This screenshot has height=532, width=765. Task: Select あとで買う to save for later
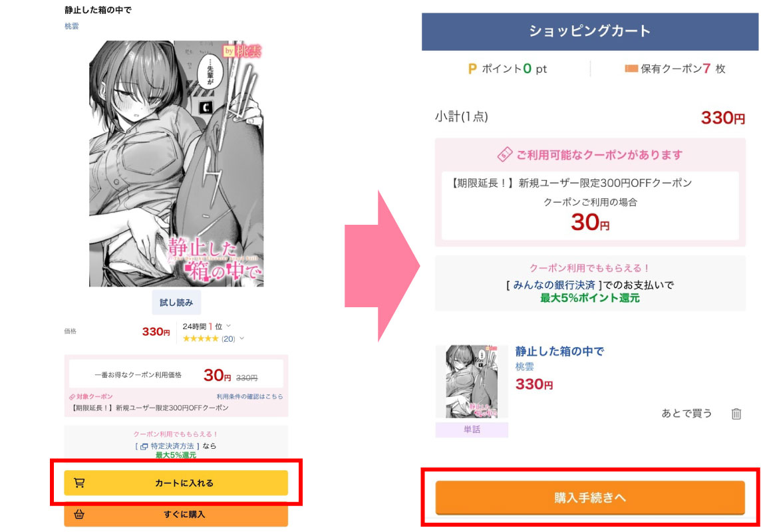pos(687,414)
